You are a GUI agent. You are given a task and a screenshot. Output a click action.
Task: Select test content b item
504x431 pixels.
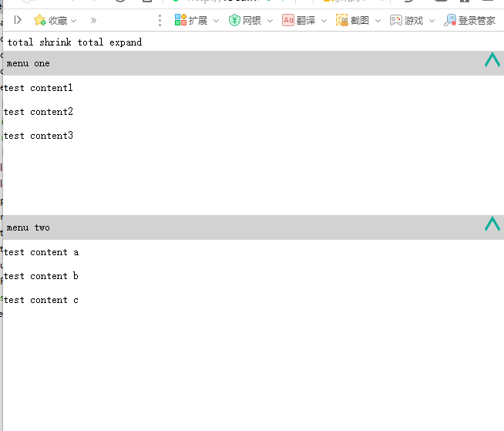pyautogui.click(x=41, y=276)
